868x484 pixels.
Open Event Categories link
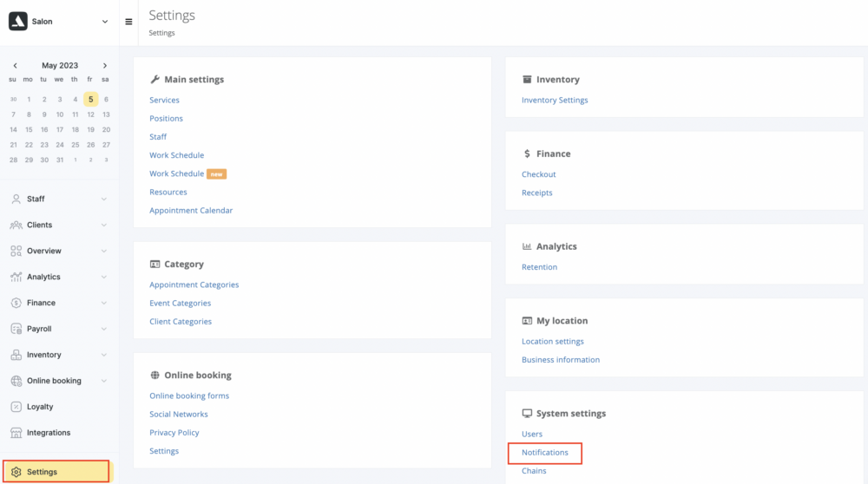(180, 303)
